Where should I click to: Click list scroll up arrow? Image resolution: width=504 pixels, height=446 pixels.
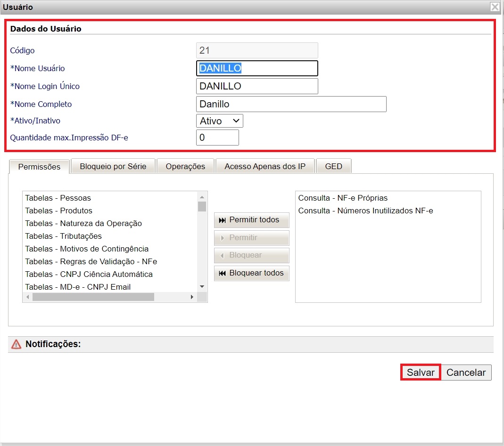(202, 197)
